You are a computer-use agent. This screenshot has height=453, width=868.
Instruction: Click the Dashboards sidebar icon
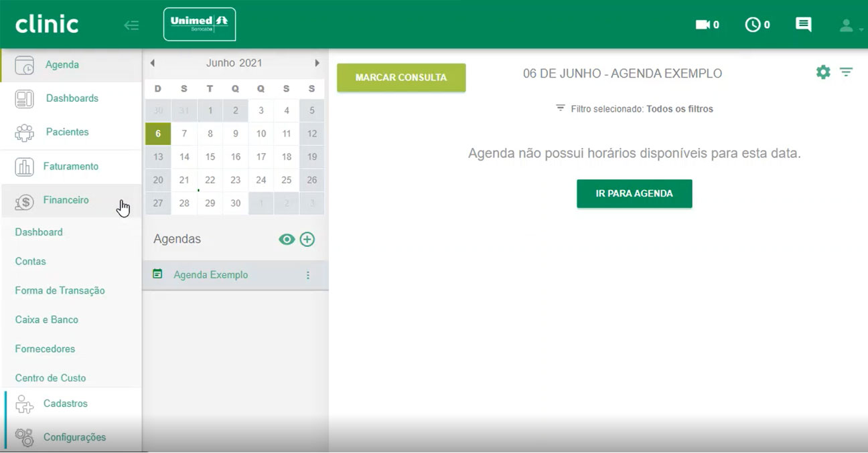(x=24, y=98)
